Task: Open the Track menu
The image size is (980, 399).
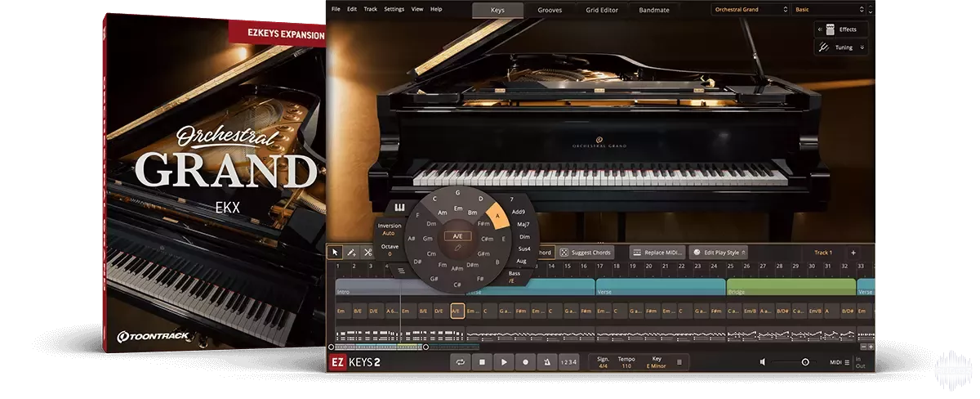Action: [371, 9]
